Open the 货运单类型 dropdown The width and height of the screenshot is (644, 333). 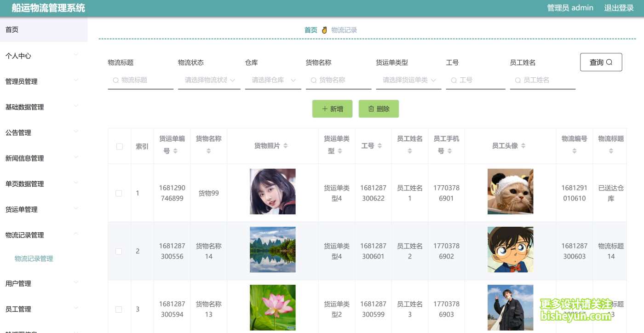tap(408, 80)
